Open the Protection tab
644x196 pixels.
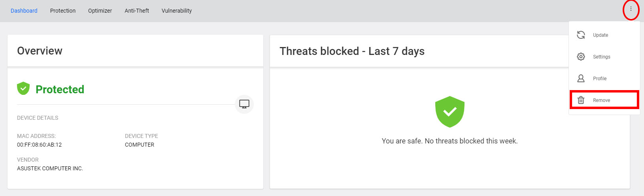[x=63, y=11]
